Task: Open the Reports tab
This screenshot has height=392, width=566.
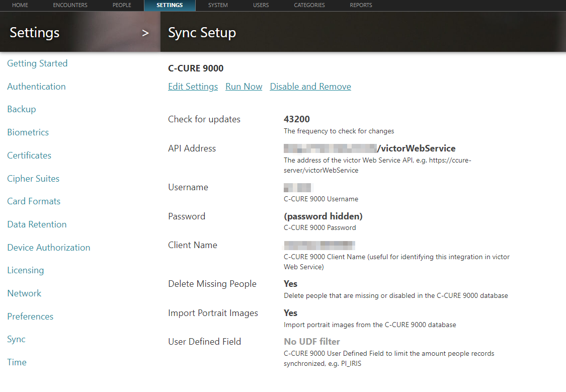Action: [x=361, y=5]
